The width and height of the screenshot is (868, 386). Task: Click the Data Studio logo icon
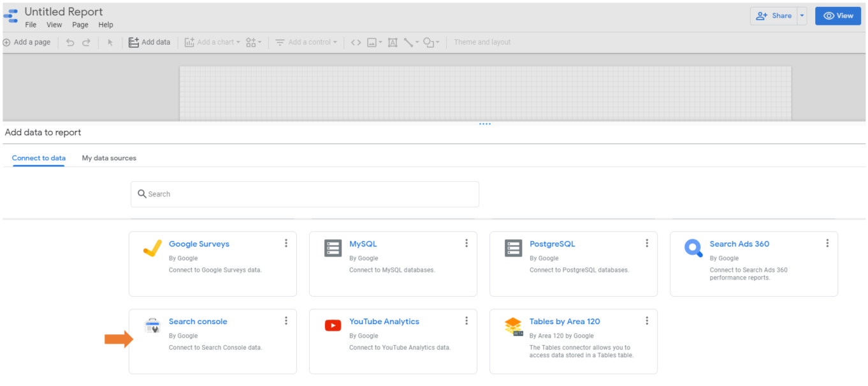click(11, 17)
